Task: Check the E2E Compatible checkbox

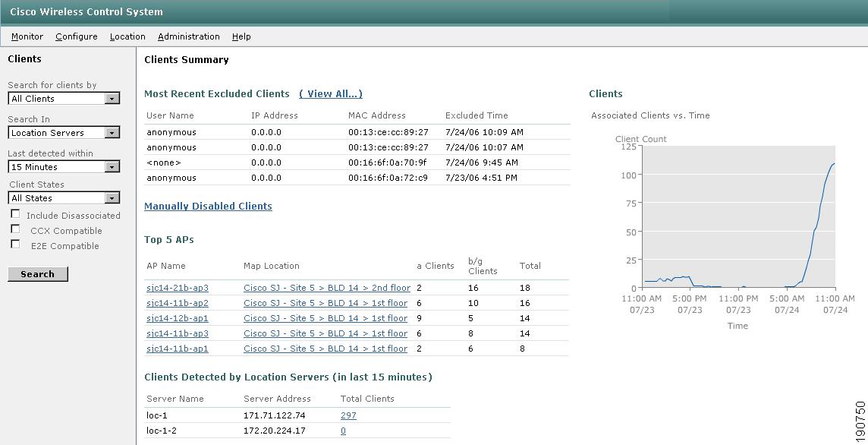Action: coord(15,245)
